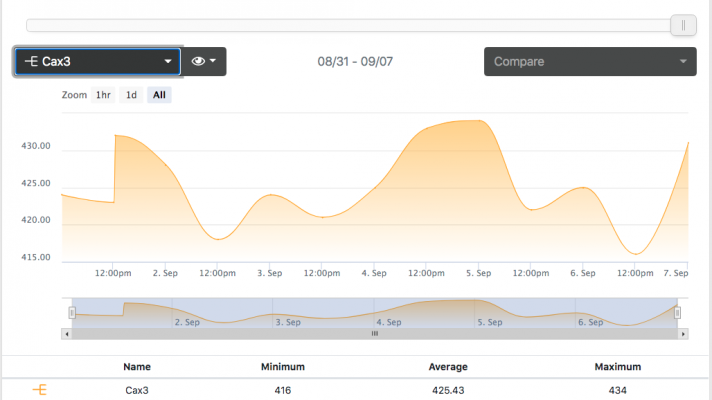Click the minimum value 416

click(x=282, y=390)
